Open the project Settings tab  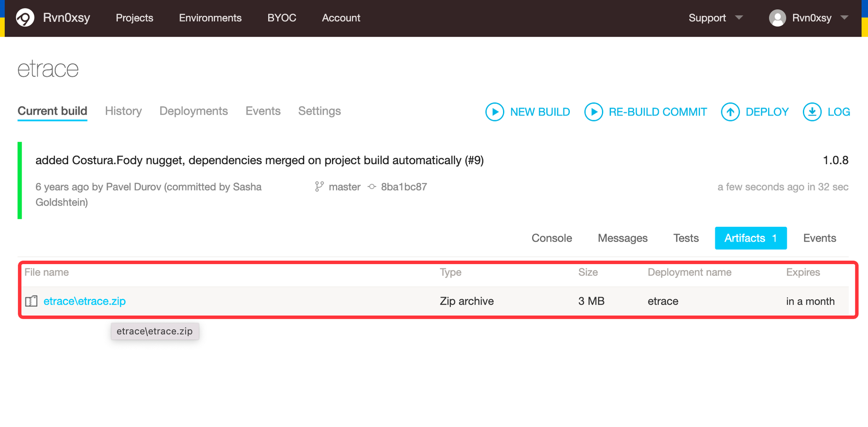click(x=319, y=111)
